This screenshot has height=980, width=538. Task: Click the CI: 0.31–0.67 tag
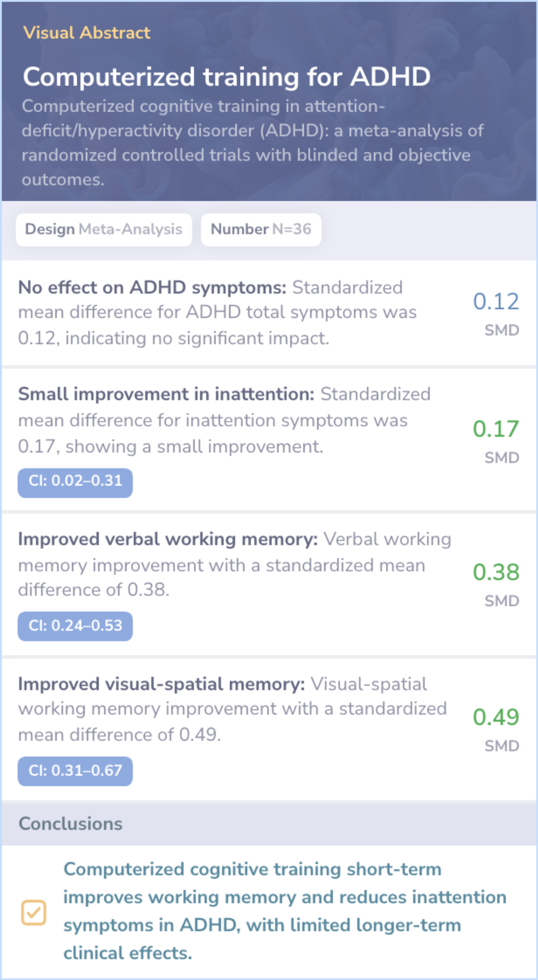(x=75, y=771)
